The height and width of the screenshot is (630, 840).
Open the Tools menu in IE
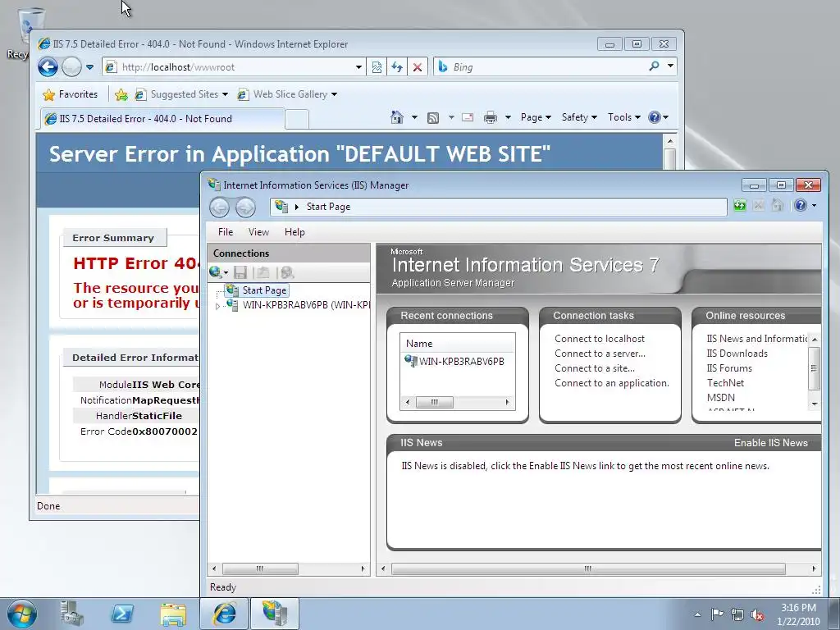[x=623, y=117]
